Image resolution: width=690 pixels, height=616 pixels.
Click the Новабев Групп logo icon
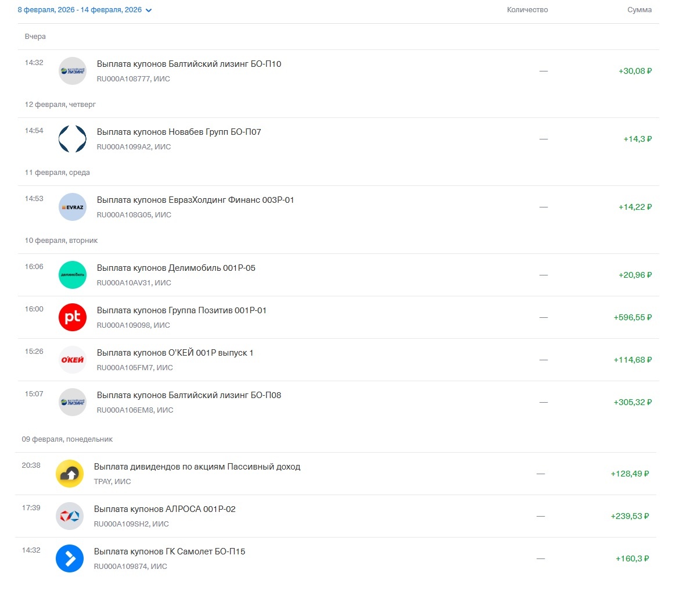coord(73,139)
